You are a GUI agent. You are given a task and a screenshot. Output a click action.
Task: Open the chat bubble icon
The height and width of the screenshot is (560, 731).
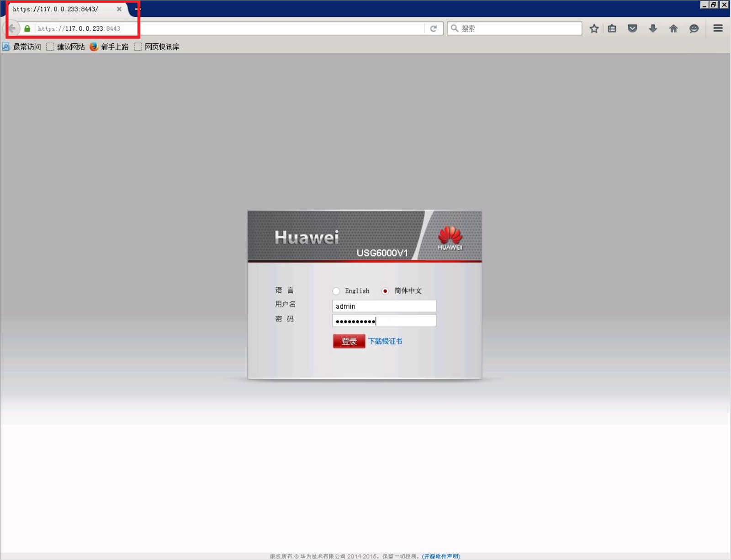coord(694,28)
